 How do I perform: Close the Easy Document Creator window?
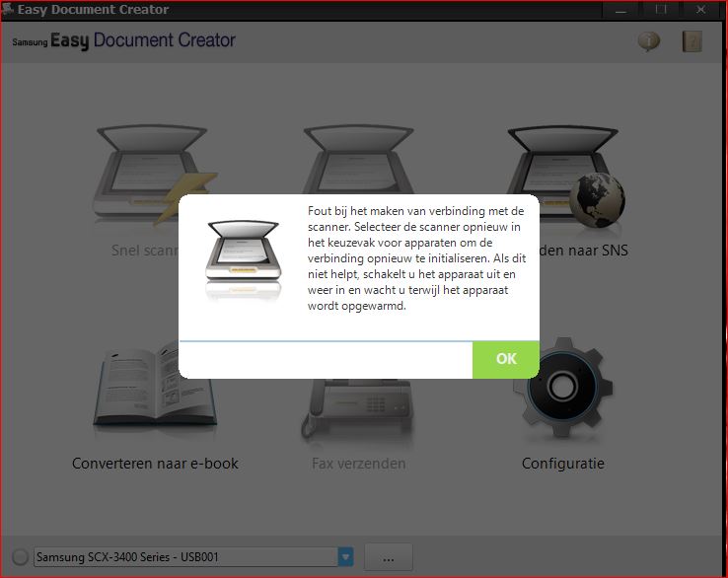click(x=701, y=10)
